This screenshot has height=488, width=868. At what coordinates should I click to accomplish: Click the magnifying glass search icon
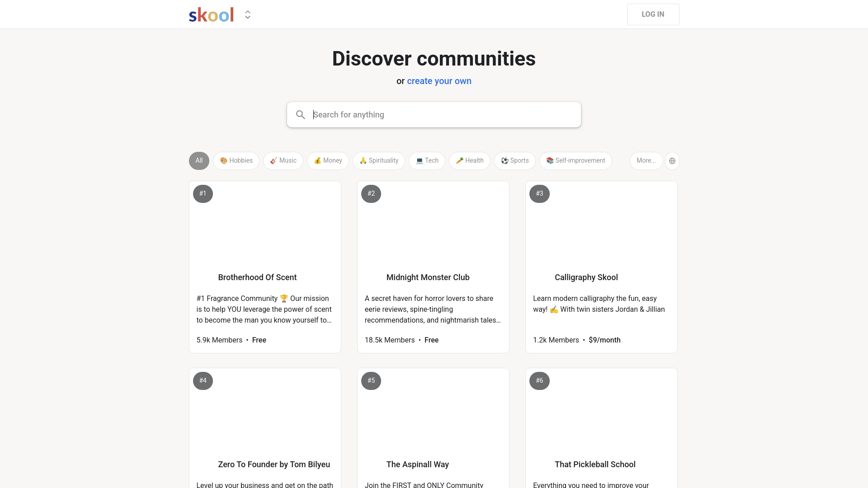pyautogui.click(x=301, y=115)
